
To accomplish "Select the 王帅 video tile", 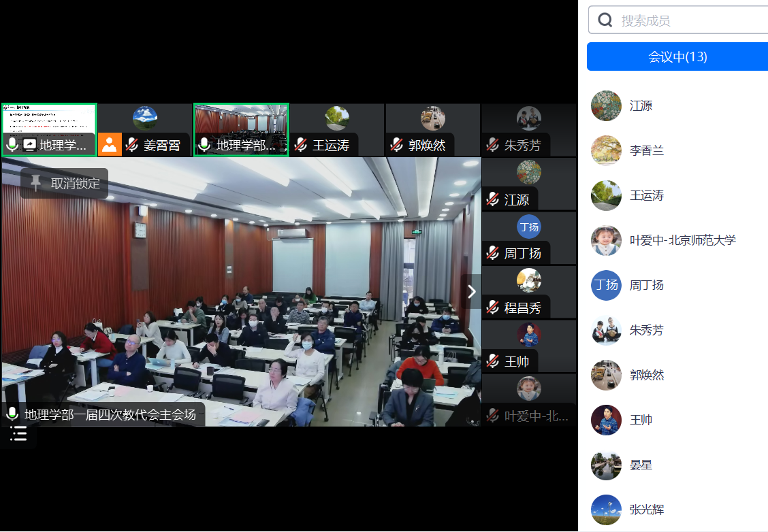I will tap(528, 346).
